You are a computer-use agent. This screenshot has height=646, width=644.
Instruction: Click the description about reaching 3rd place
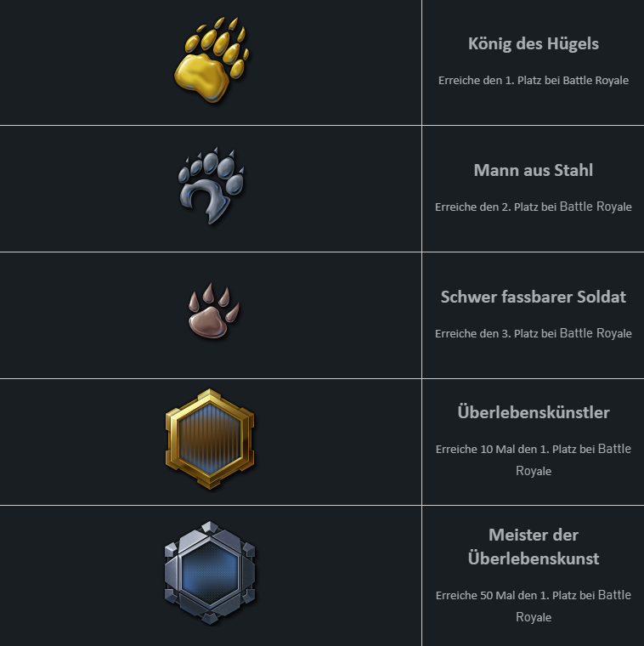(x=534, y=333)
